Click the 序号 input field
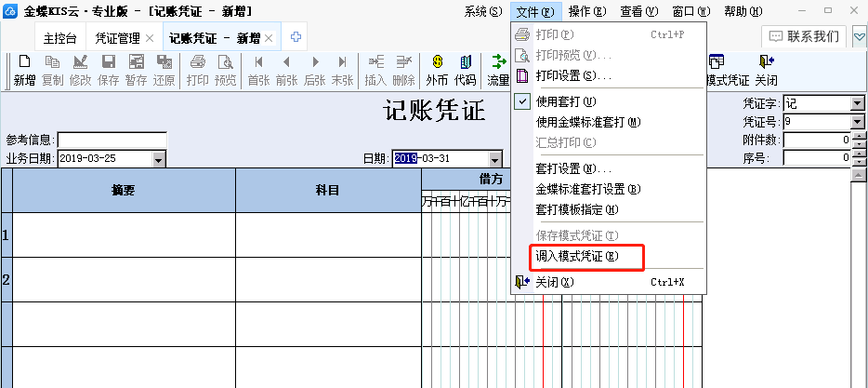This screenshot has height=388, width=868. (x=817, y=158)
